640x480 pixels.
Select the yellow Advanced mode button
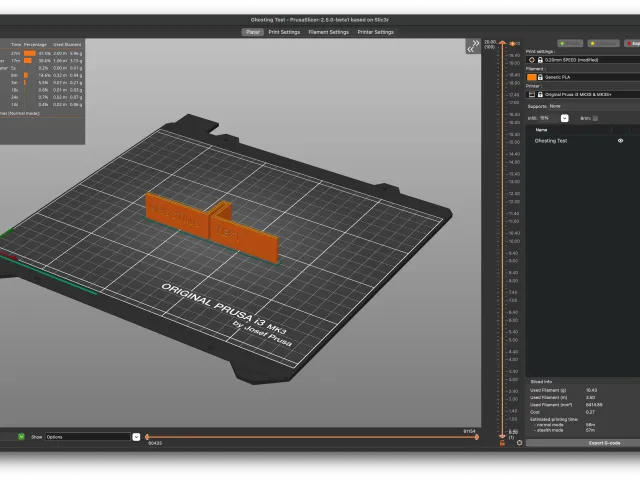[603, 43]
